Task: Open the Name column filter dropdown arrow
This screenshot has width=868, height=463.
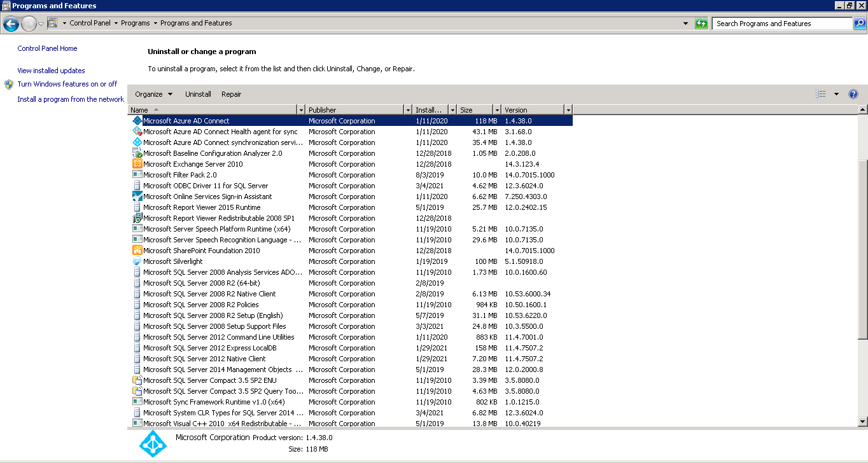Action: tap(301, 109)
